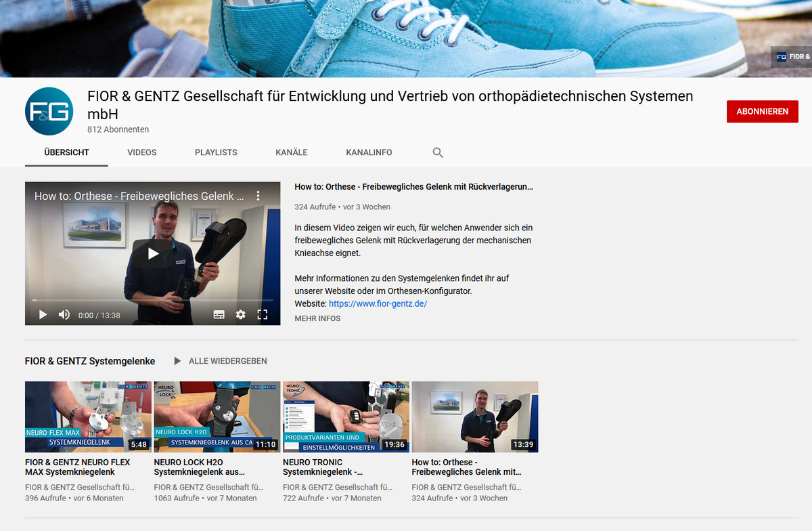Click the video progress bar
This screenshot has height=531, width=812.
point(153,300)
